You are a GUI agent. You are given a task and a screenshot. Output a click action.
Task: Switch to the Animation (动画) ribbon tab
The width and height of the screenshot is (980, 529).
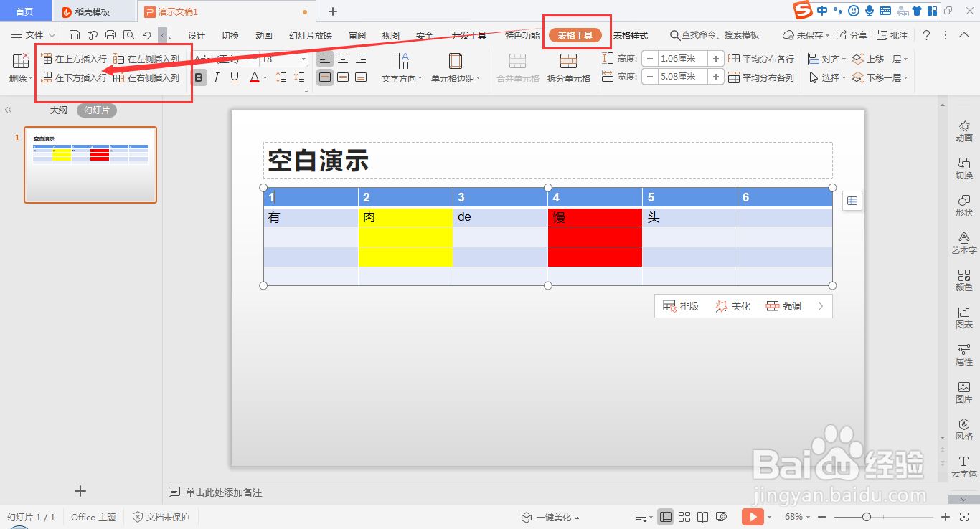(264, 36)
